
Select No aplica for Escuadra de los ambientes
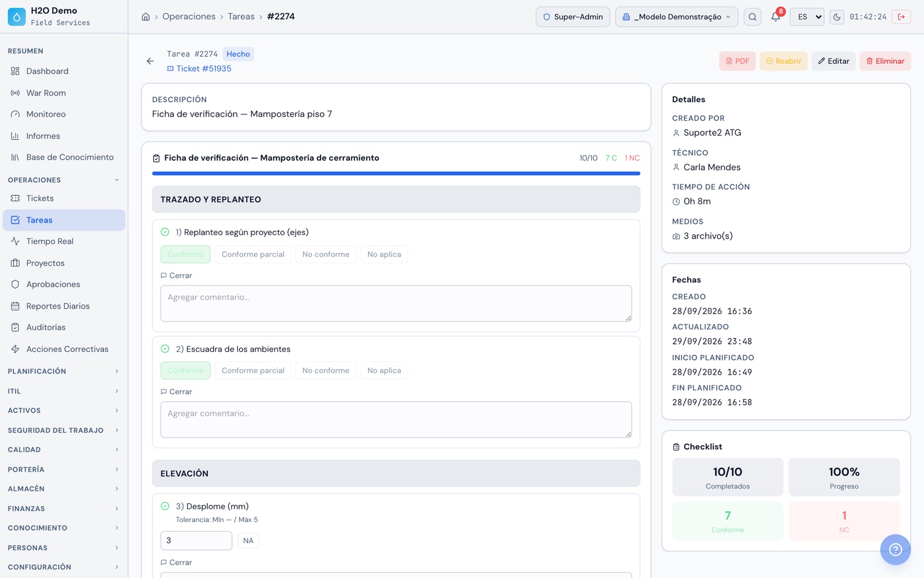[x=384, y=370]
